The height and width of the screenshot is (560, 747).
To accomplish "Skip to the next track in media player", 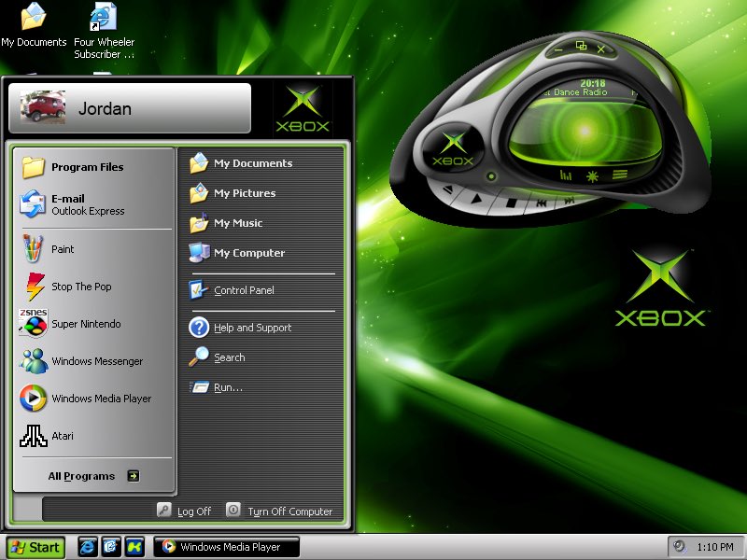I will coord(569,201).
